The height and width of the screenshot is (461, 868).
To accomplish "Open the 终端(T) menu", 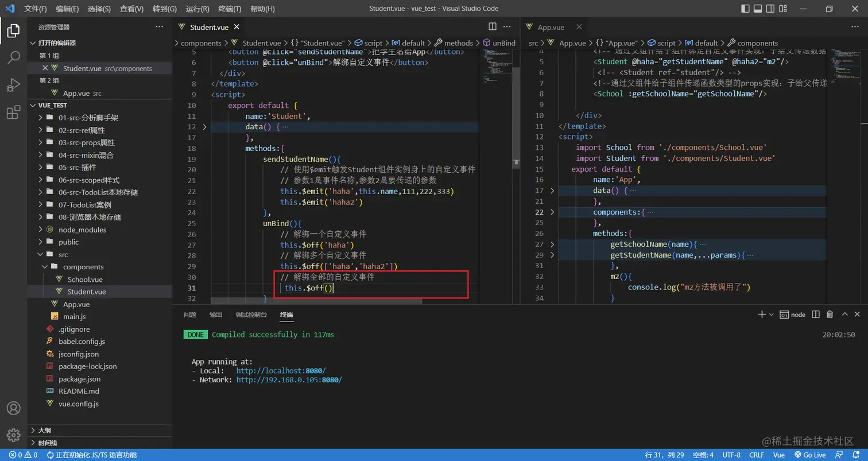I will (x=230, y=9).
